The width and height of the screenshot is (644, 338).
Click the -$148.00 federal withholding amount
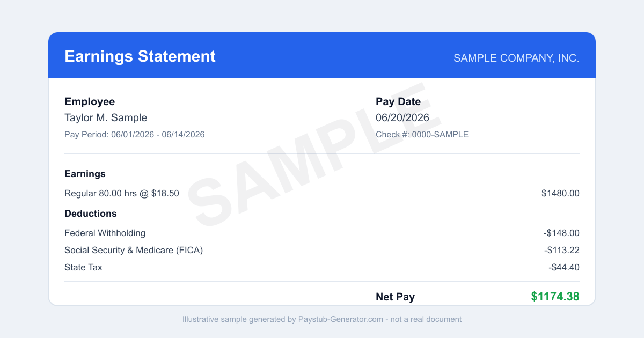[561, 233]
